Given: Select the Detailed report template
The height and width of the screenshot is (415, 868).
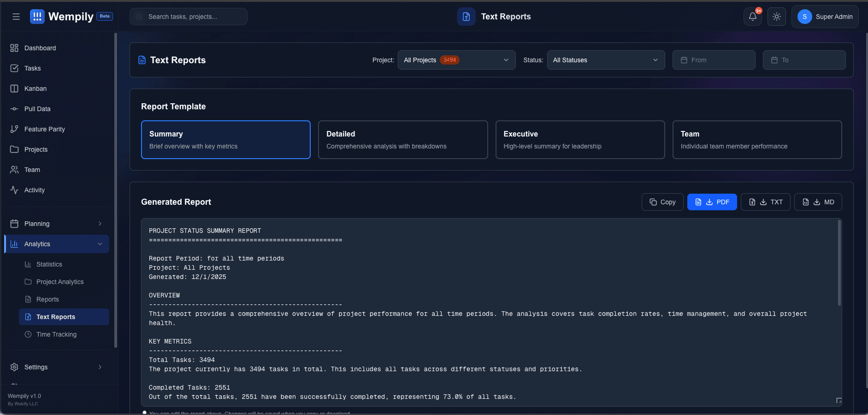Looking at the screenshot, I should 402,139.
